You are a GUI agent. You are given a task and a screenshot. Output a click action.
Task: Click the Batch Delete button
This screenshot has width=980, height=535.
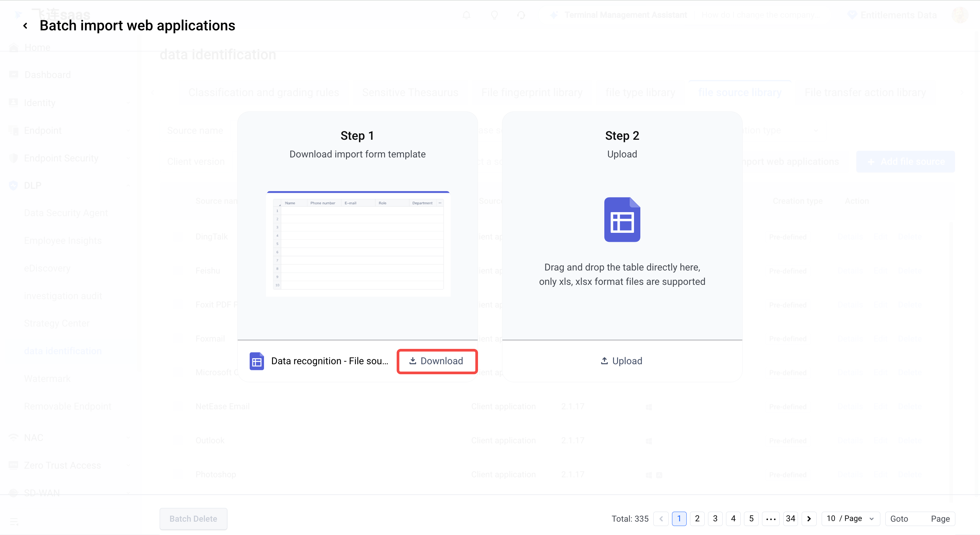(193, 519)
